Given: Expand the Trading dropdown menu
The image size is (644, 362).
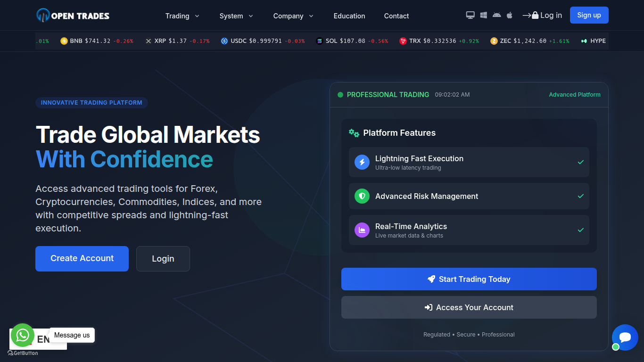Looking at the screenshot, I should (182, 16).
